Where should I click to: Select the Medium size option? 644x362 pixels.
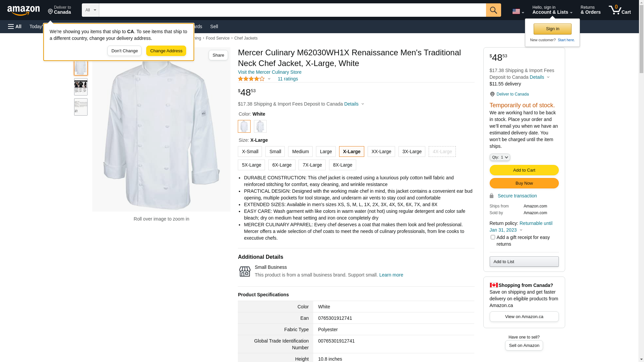click(300, 152)
